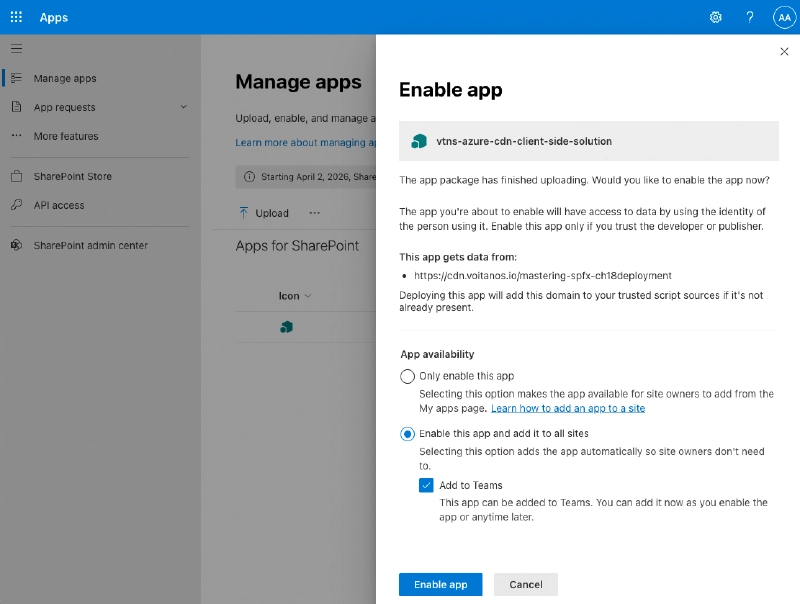Image resolution: width=800 pixels, height=604 pixels.
Task: Click the vtns-azure-cdn-client-side-solution app icon
Action: [x=419, y=142]
